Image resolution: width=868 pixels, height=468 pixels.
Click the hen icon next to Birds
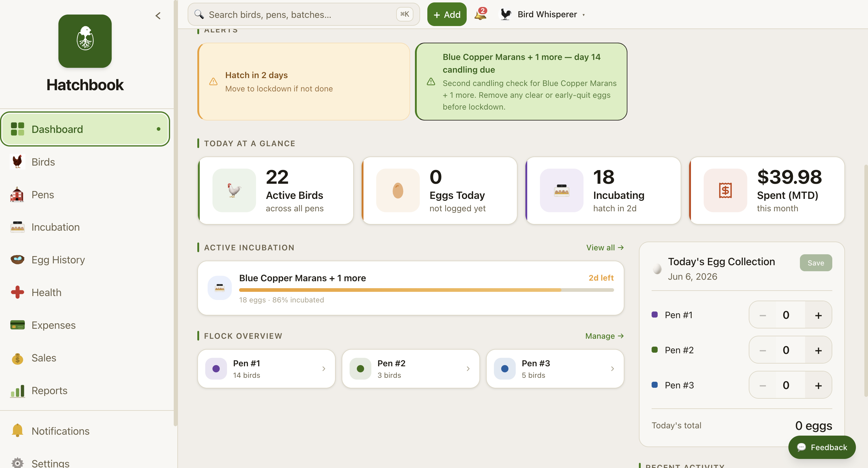click(x=17, y=162)
